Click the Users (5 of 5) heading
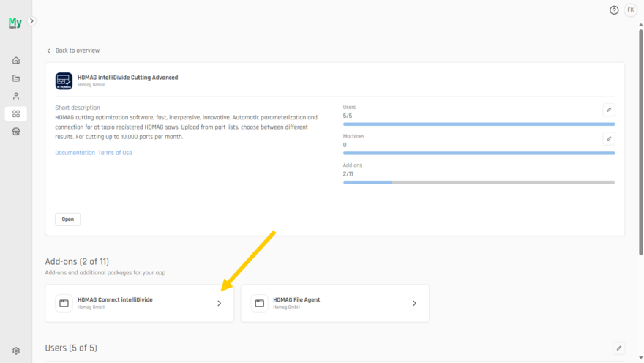 71,348
